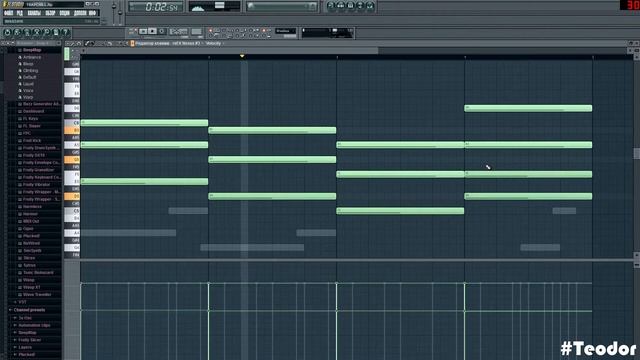
Task: Click the first circular-arrow shortcut icon beside the browser
Action: [7, 33]
